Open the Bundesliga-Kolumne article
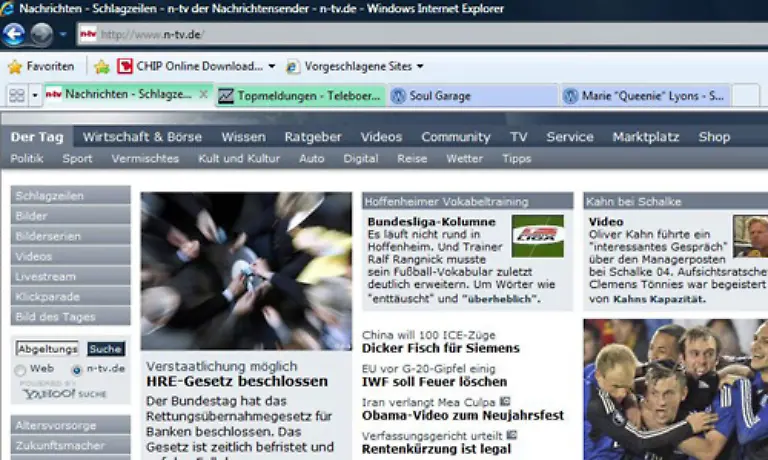 coord(432,222)
